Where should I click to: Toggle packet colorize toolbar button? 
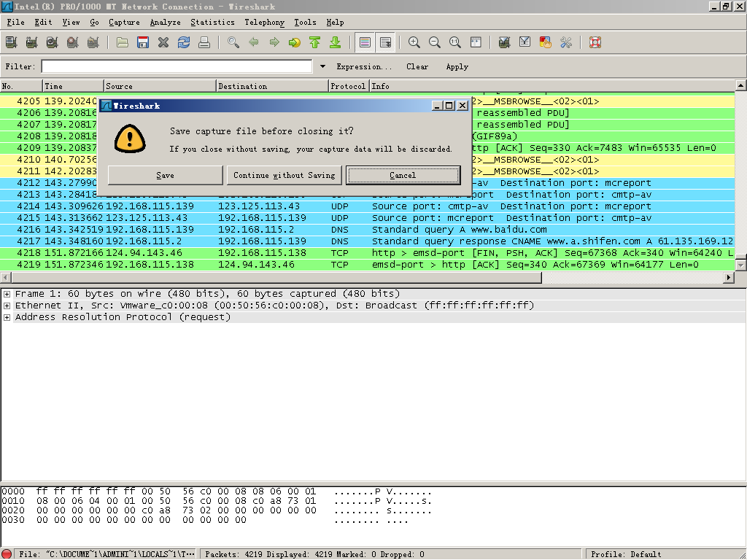pos(365,42)
